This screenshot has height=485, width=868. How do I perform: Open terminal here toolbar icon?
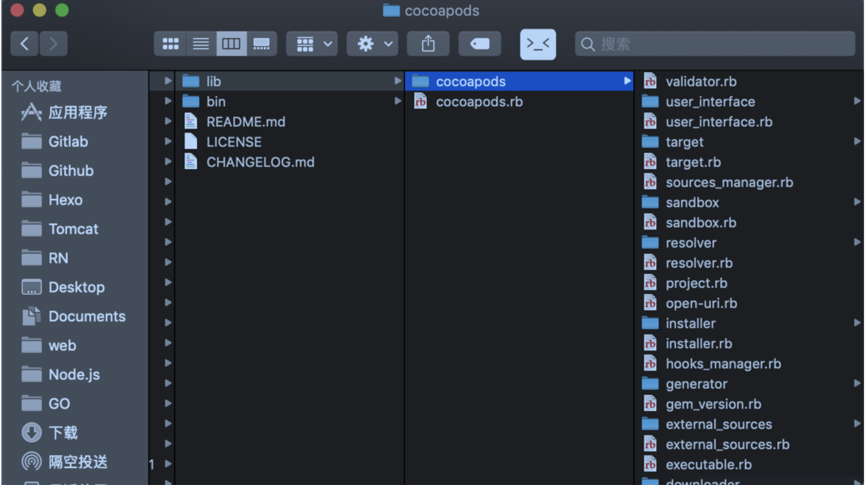(538, 44)
